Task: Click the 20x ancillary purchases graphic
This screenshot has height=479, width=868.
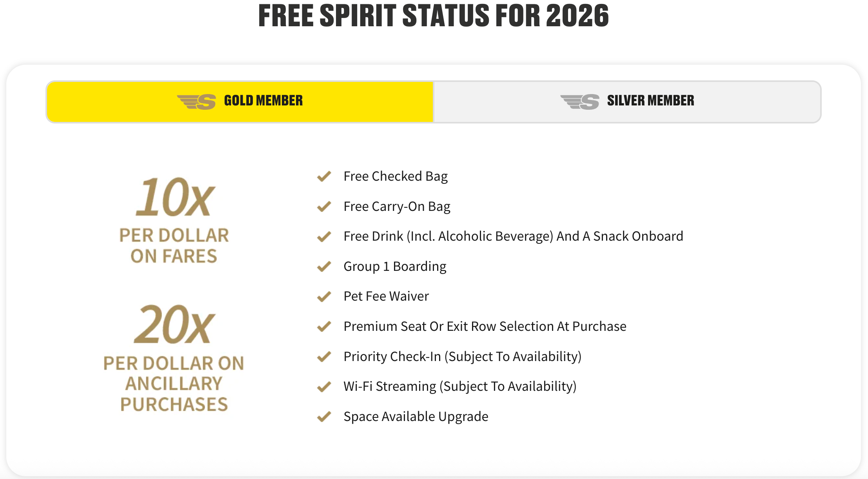Action: tap(174, 357)
